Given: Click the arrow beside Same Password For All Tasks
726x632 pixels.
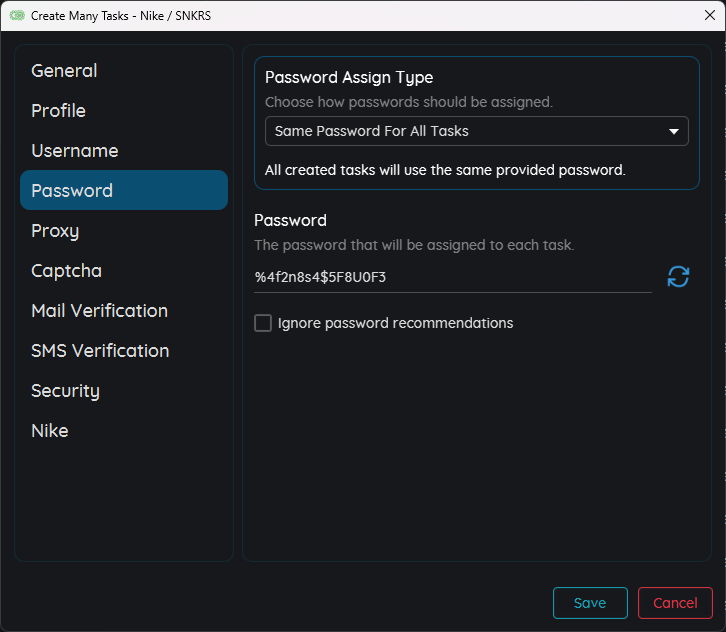Looking at the screenshot, I should [673, 131].
